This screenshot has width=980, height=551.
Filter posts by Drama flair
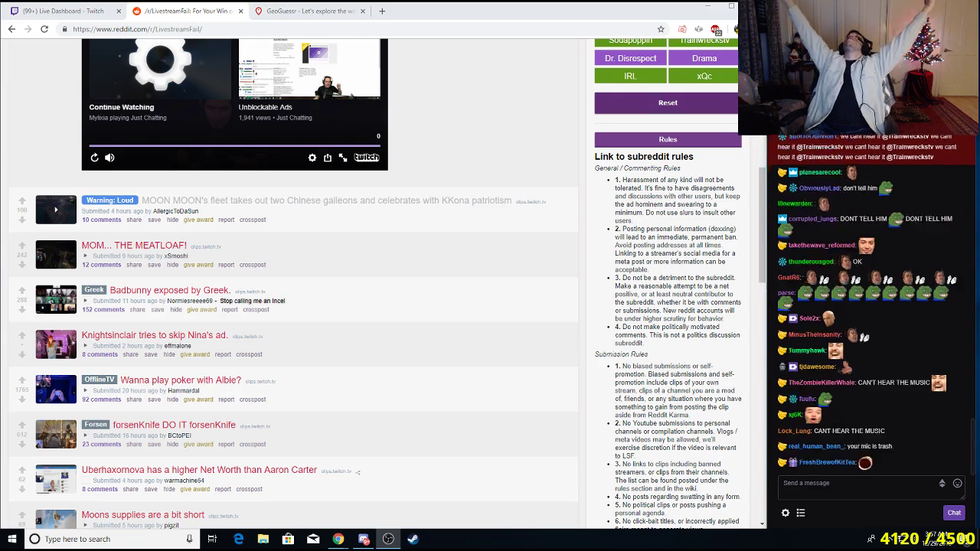pyautogui.click(x=704, y=58)
